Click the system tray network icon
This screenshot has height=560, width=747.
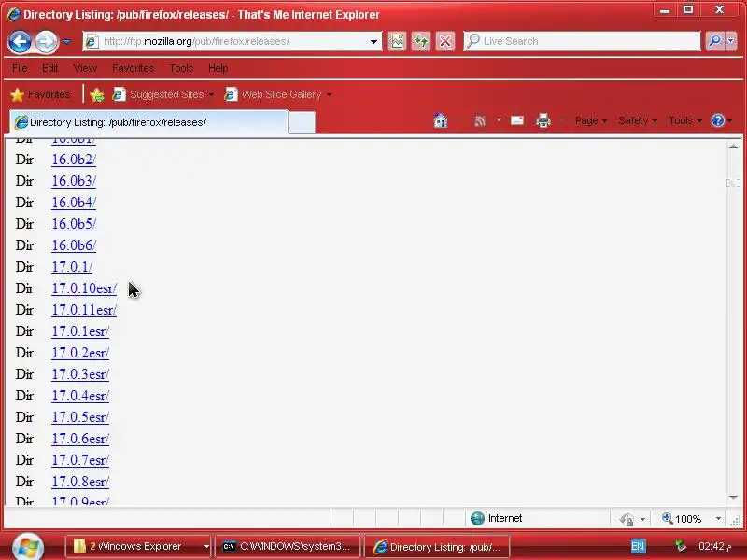point(680,546)
